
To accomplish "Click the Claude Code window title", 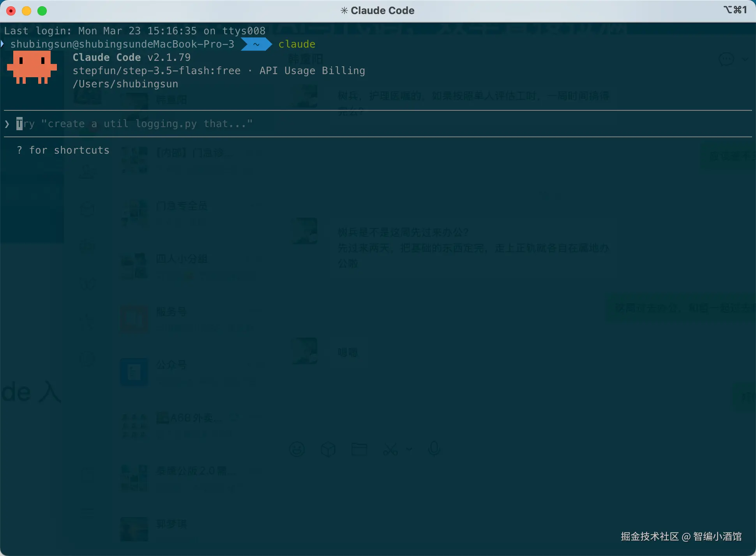I will [382, 11].
